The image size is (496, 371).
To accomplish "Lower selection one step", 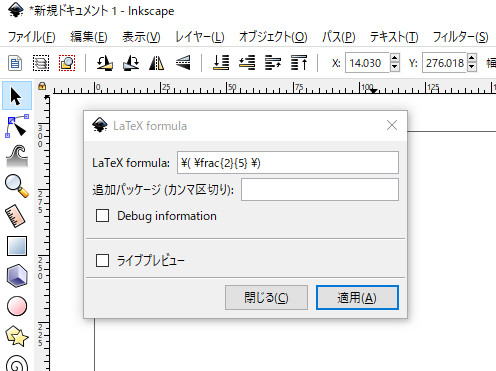I will coord(247,63).
